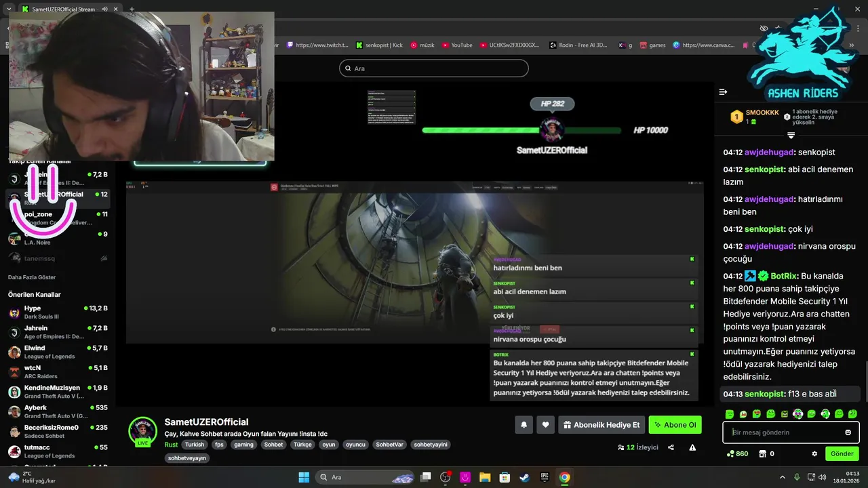Click the Abone Ol subscribe button

(x=675, y=425)
